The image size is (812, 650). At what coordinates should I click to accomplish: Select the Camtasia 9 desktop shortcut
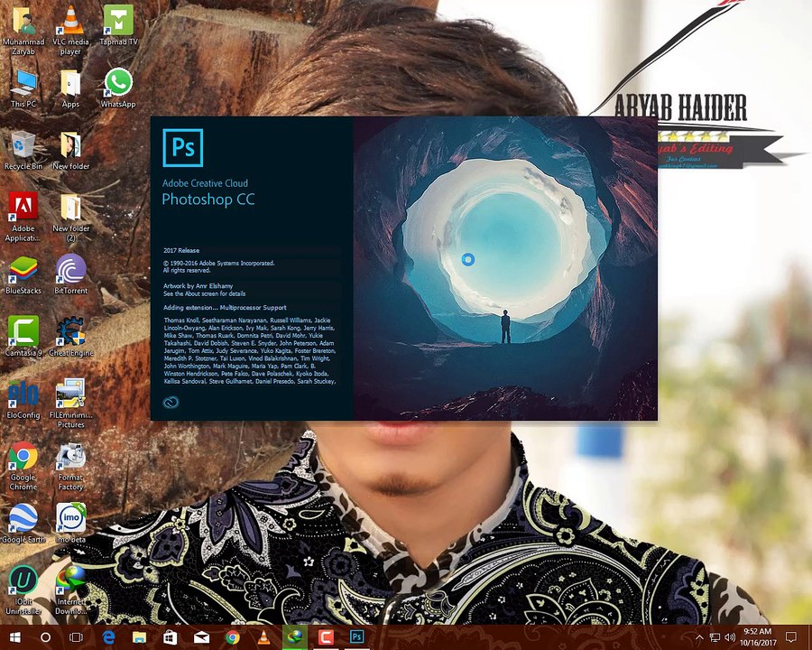point(23,332)
